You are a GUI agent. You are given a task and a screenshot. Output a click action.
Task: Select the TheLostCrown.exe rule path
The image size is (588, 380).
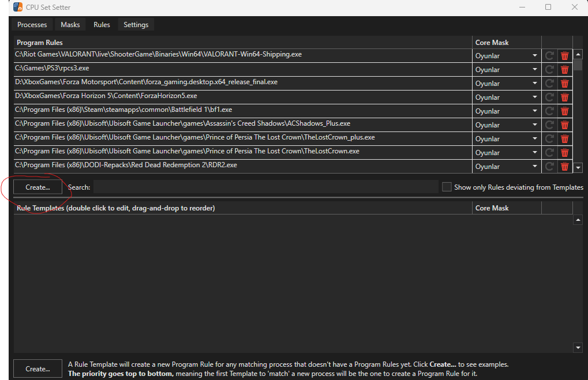coord(187,152)
